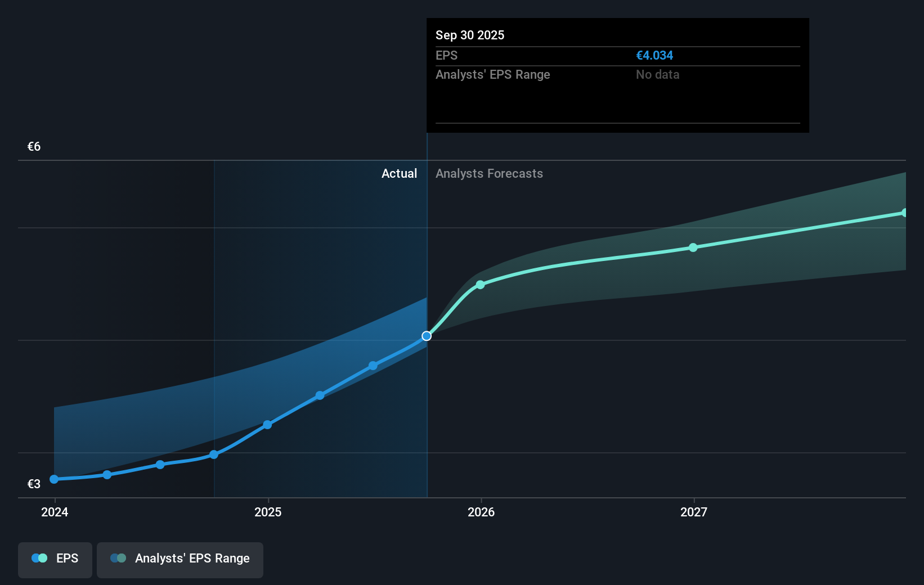The width and height of the screenshot is (924, 585).
Task: Click the 2026 axis label on timeline
Action: click(x=480, y=512)
